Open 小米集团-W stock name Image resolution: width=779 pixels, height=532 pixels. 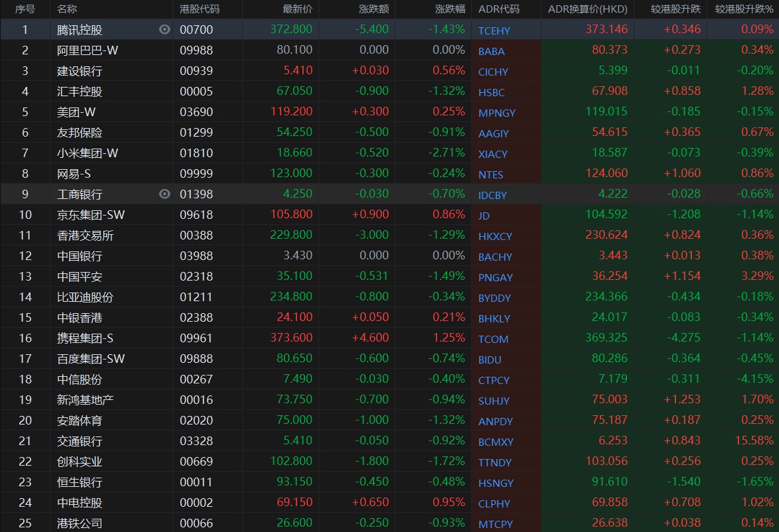click(88, 153)
